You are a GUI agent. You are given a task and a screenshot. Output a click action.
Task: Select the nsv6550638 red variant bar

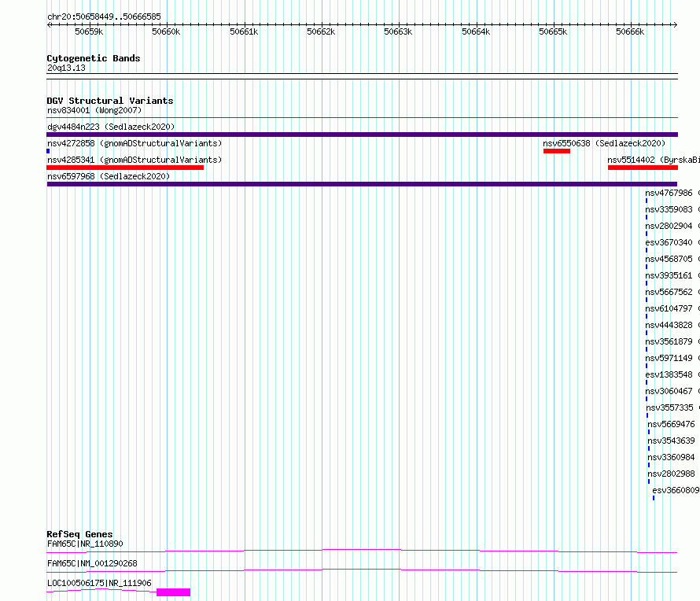(557, 151)
